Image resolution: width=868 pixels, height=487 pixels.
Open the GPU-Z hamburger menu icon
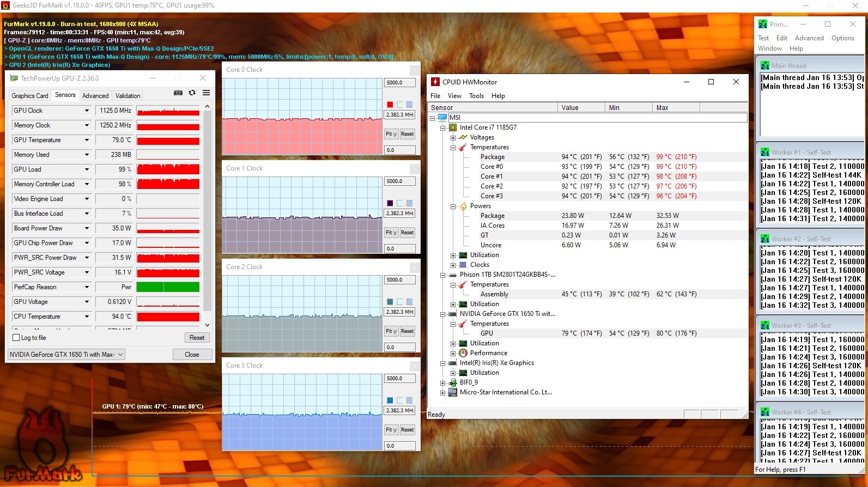(207, 93)
